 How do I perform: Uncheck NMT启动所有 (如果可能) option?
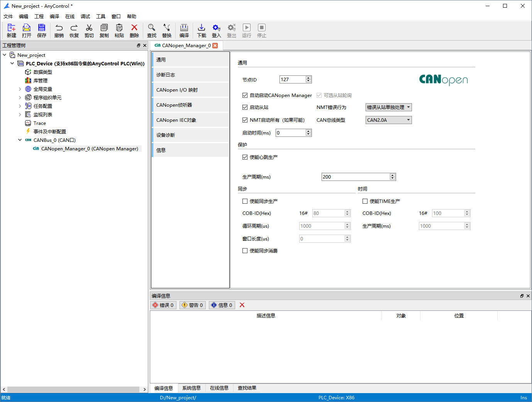[245, 120]
